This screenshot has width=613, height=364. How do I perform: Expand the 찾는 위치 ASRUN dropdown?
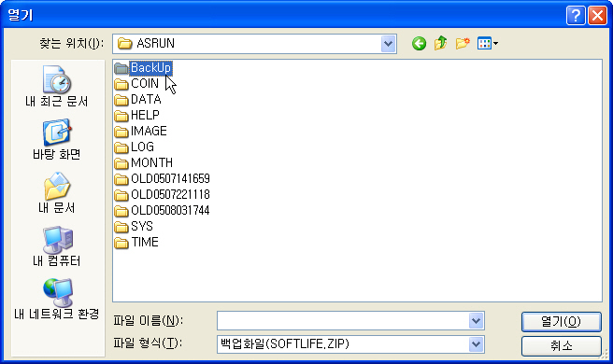388,44
